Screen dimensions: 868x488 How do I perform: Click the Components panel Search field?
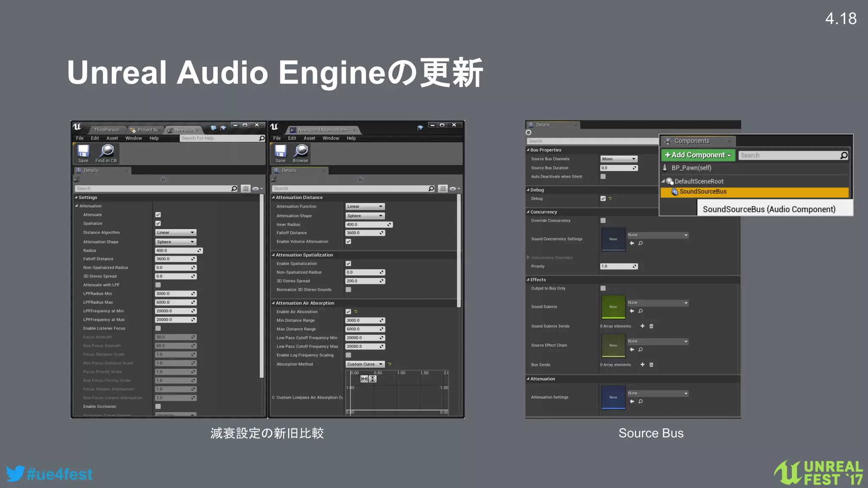[x=793, y=155]
